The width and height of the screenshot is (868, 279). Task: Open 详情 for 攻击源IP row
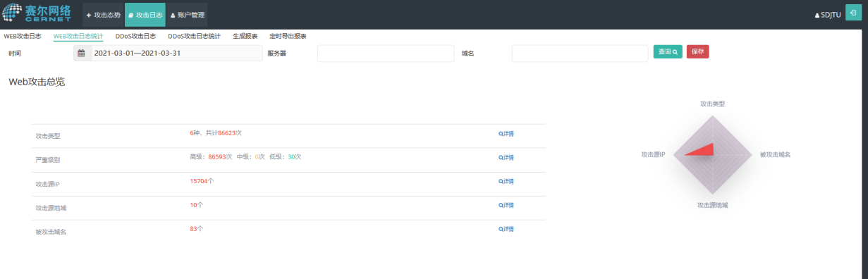point(506,181)
